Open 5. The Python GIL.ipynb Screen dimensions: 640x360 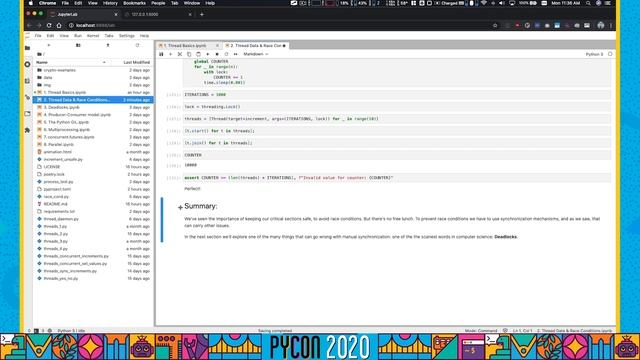[93, 122]
